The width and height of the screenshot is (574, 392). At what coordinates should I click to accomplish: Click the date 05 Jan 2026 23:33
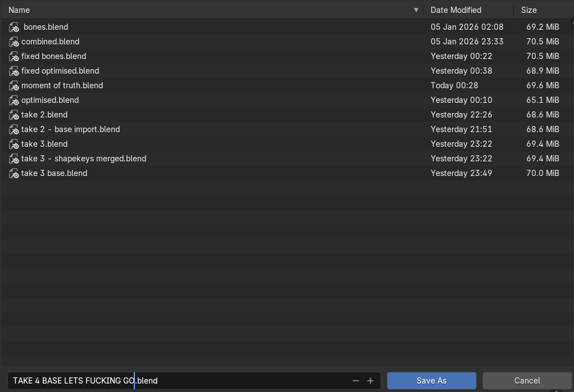467,42
